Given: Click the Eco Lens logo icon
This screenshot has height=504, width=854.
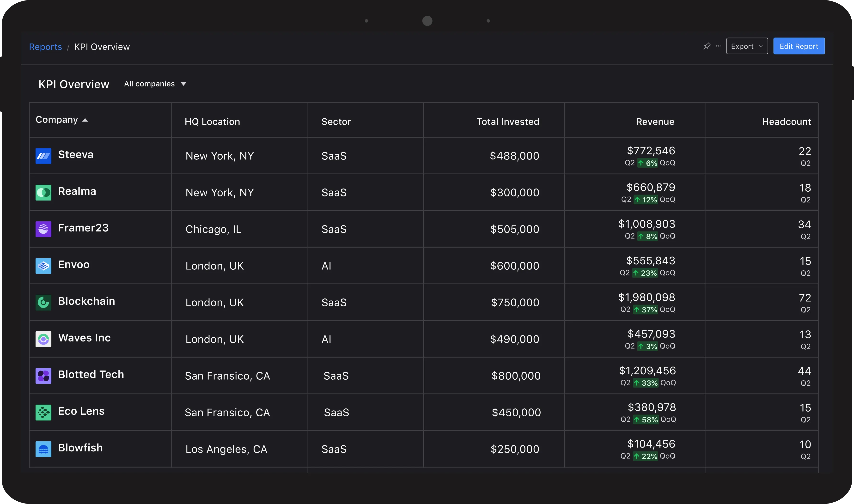Looking at the screenshot, I should [x=43, y=412].
